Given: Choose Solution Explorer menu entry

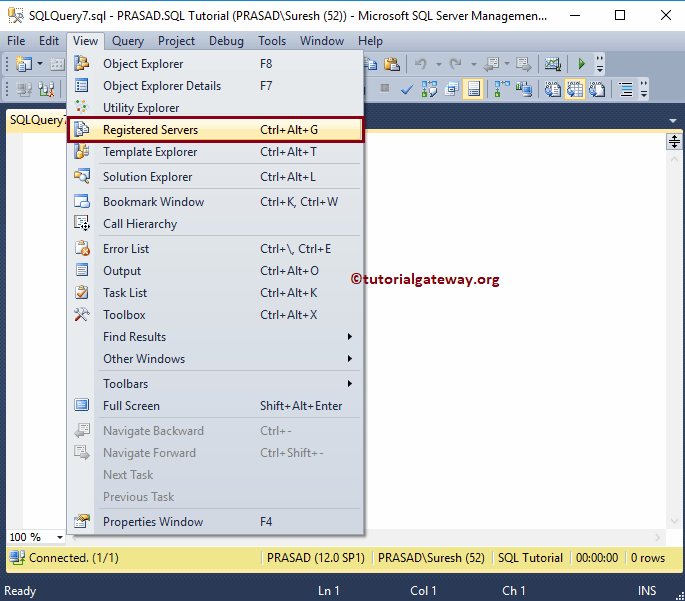Looking at the screenshot, I should pyautogui.click(x=216, y=176).
